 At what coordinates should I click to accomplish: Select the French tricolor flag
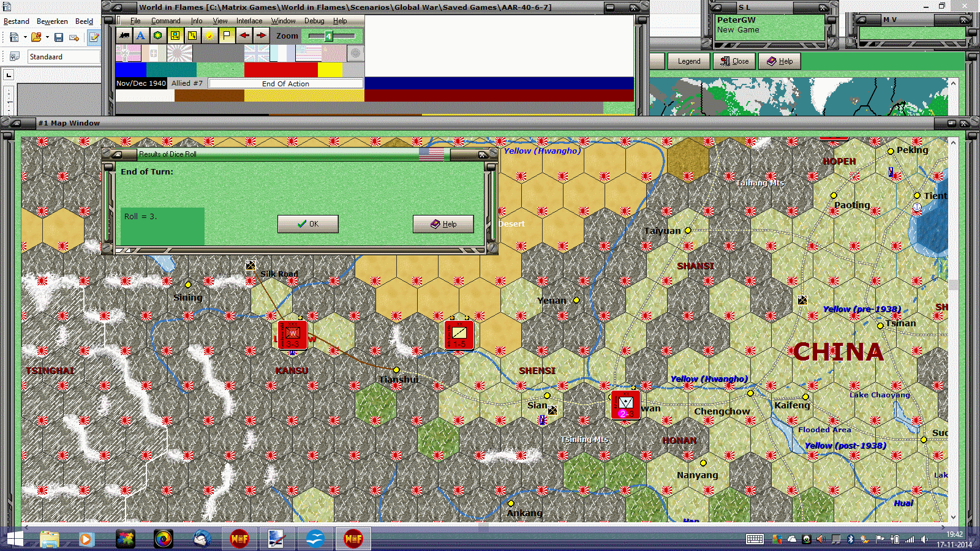tap(282, 53)
